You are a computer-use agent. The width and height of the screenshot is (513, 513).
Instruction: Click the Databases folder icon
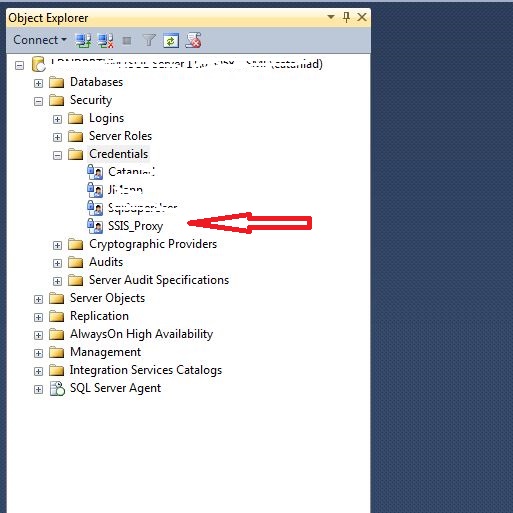56,82
